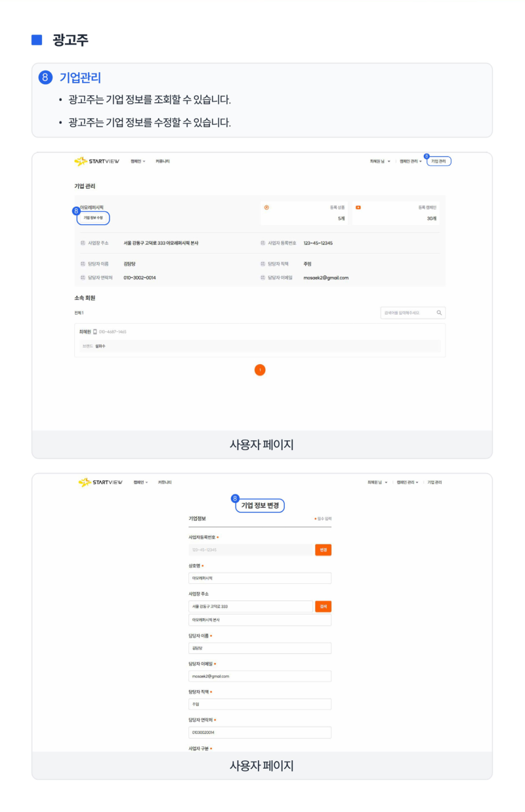The height and width of the screenshot is (812, 525).
Task: Click 담당자 연락처 input showing 01030020014
Action: tap(260, 732)
